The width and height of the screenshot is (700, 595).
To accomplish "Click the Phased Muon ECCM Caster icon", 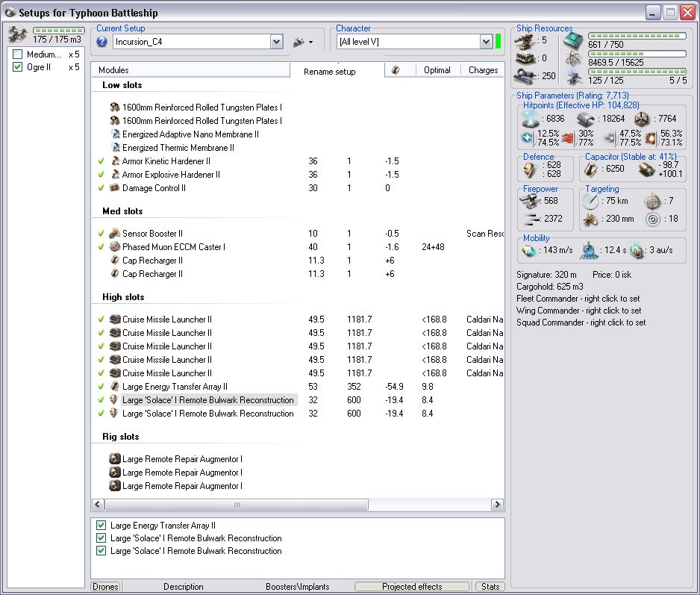I will click(x=115, y=247).
